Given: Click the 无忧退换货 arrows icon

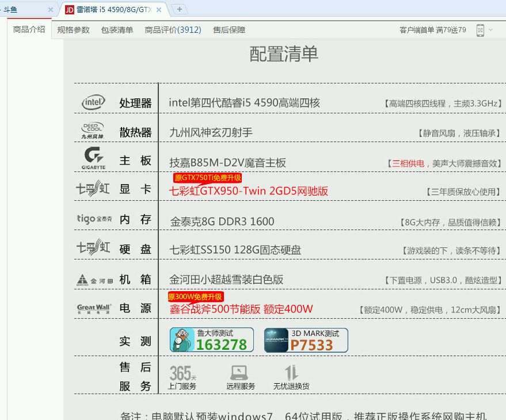Looking at the screenshot, I should pos(291,377).
